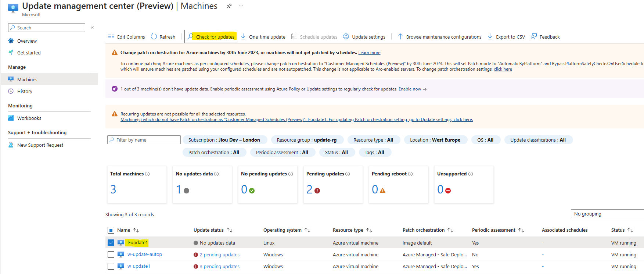Screen dimensions: 644x274
Task: Open the Resource group filter pill
Action: pos(307,140)
